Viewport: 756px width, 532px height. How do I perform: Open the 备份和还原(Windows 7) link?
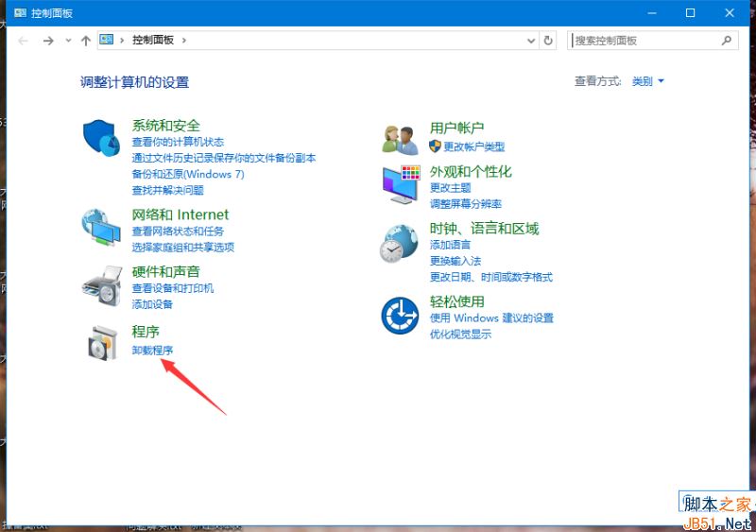188,174
